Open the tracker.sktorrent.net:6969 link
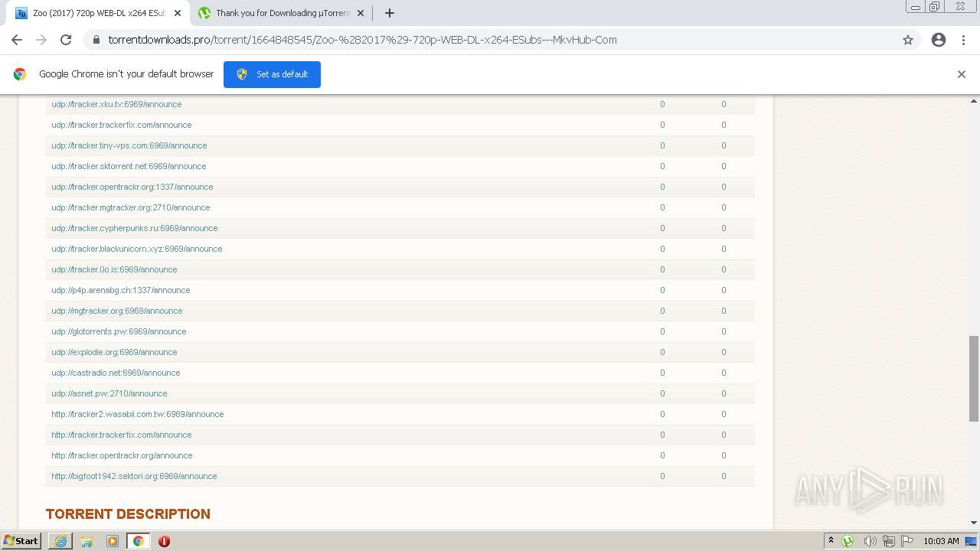The height and width of the screenshot is (551, 980). 129,166
